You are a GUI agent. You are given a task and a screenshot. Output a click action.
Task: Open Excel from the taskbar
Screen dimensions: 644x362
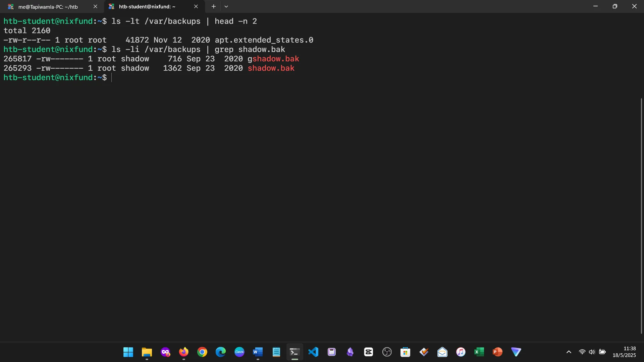479,352
